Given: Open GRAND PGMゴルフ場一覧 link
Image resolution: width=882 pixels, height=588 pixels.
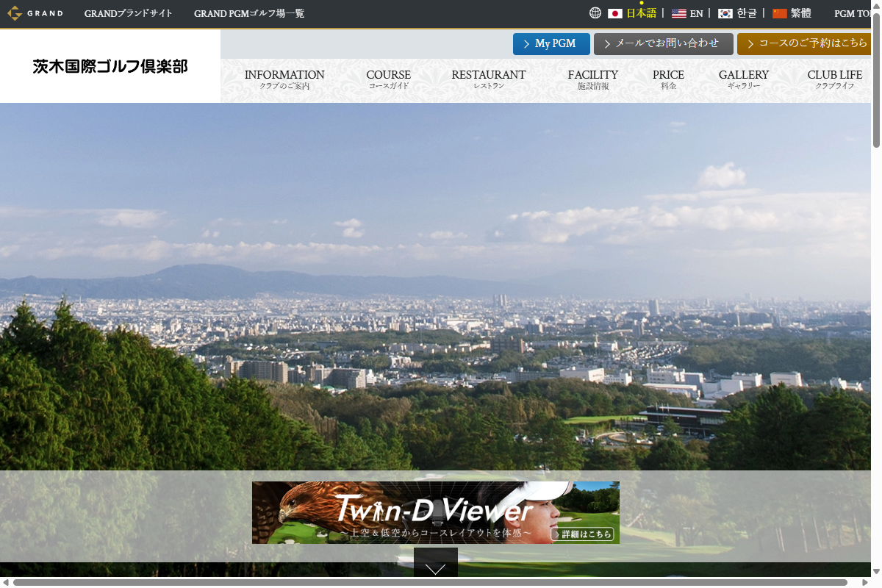Looking at the screenshot, I should click(x=249, y=13).
